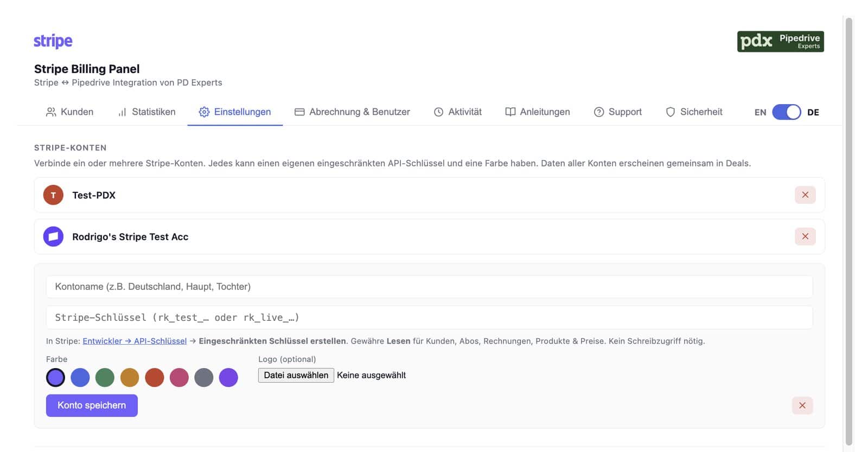
Task: Select the green color swatch
Action: (105, 377)
